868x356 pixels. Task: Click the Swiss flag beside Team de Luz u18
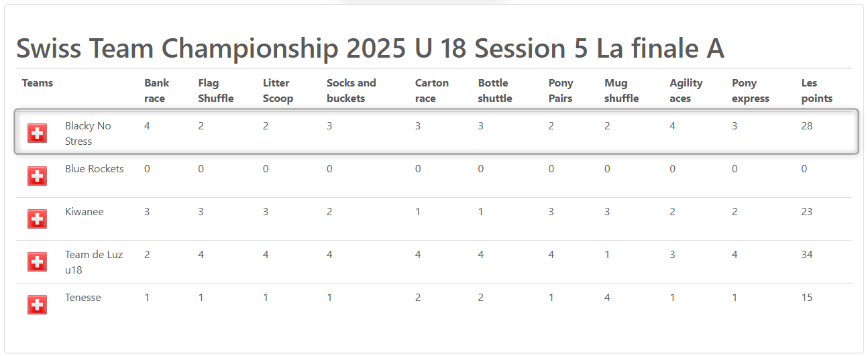pos(38,262)
